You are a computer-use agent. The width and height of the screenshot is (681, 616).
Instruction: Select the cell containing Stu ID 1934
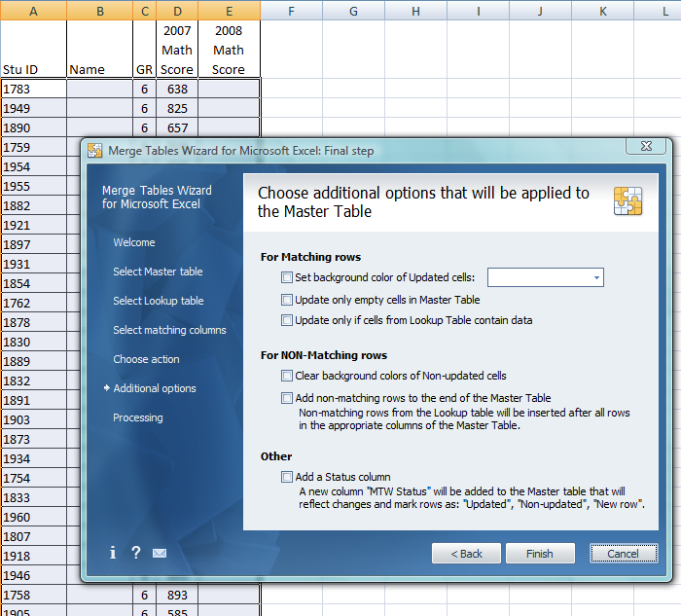[x=34, y=458]
